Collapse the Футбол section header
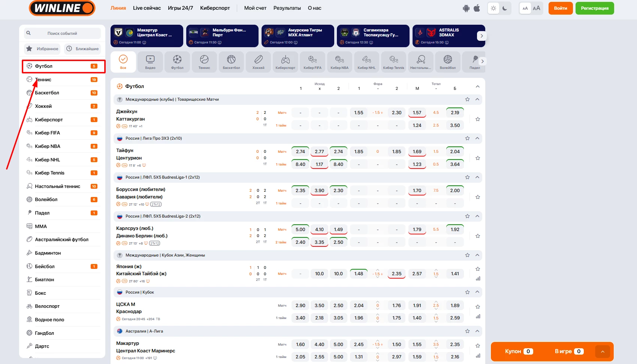 (477, 87)
